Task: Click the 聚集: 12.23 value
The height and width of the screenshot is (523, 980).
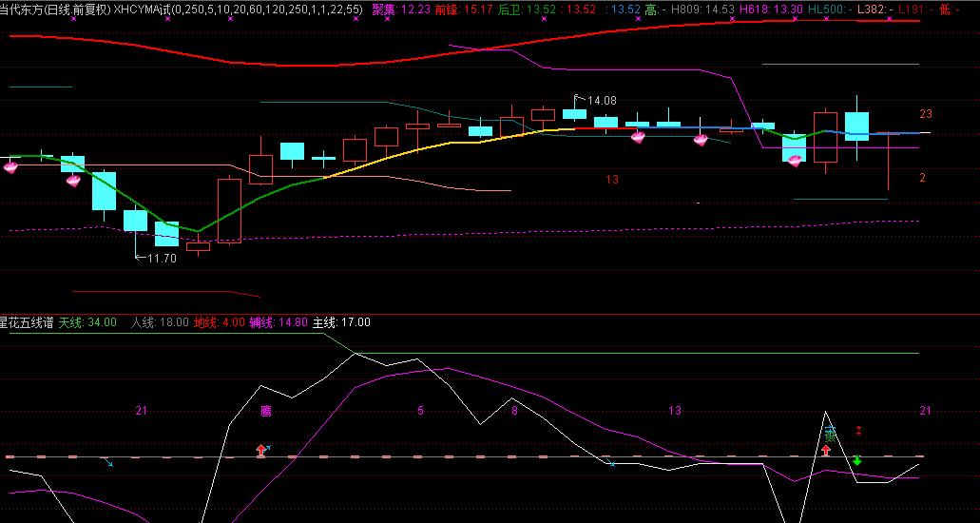Action: (401, 9)
